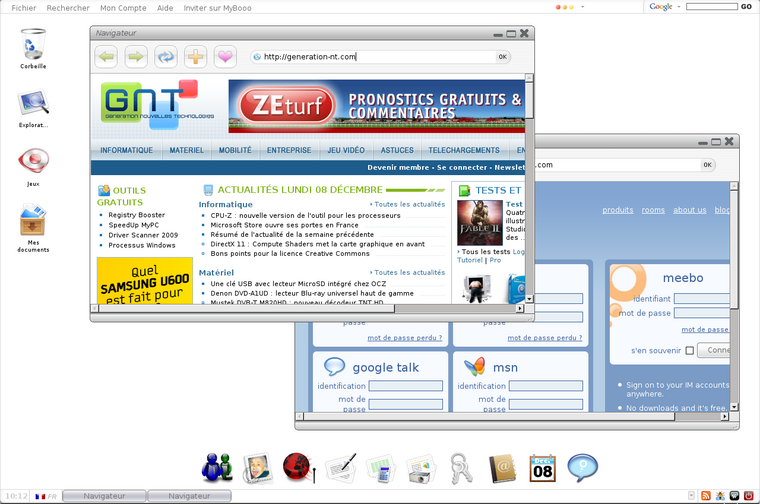
Task: Go back in the front Navigateur
Action: (106, 57)
